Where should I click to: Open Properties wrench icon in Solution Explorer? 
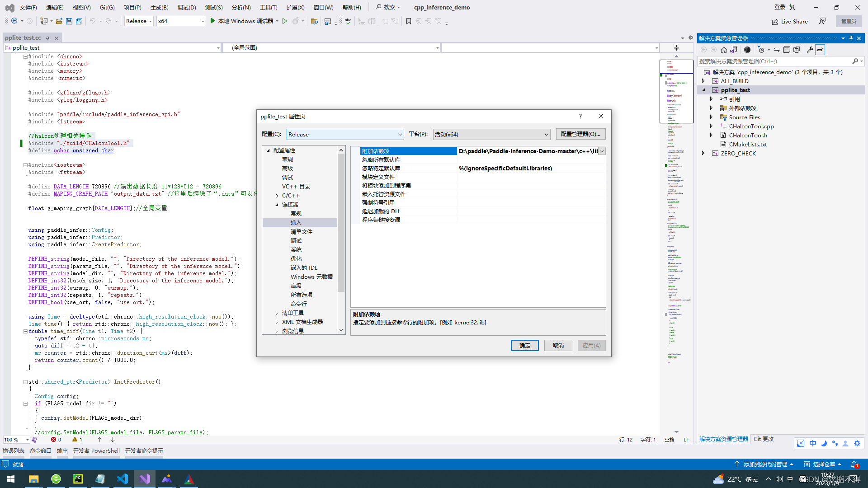coord(810,50)
